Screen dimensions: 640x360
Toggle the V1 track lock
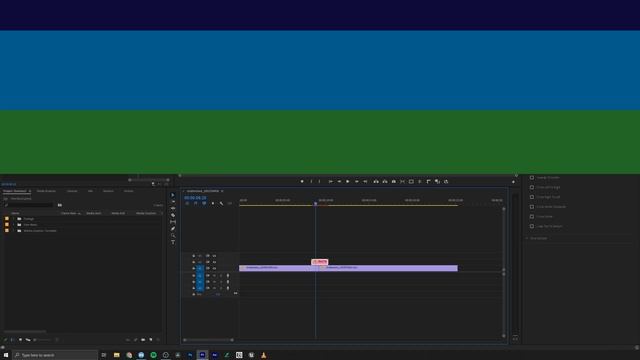click(x=193, y=268)
